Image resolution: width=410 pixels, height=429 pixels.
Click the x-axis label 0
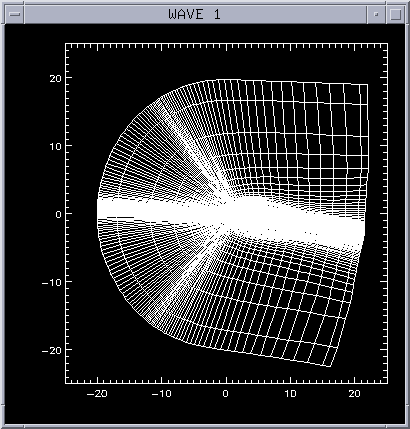tap(226, 394)
